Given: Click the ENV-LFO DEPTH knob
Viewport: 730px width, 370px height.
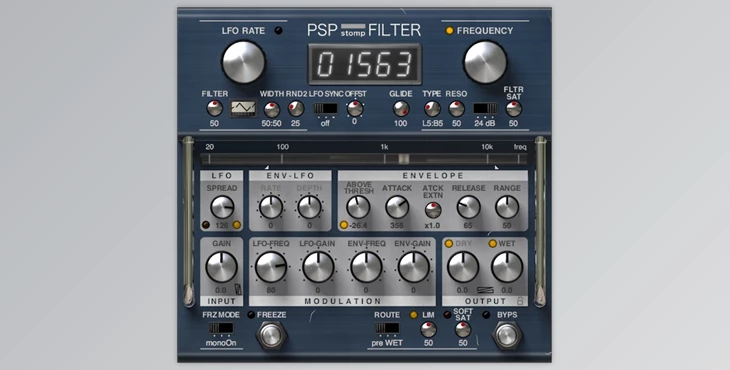Looking at the screenshot, I should (x=310, y=207).
